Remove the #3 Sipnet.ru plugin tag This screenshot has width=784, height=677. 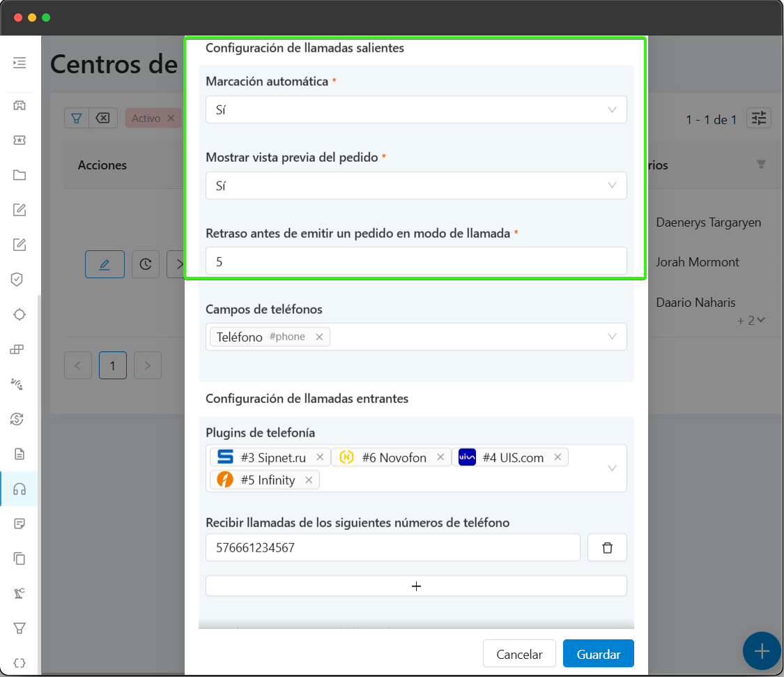pos(320,457)
